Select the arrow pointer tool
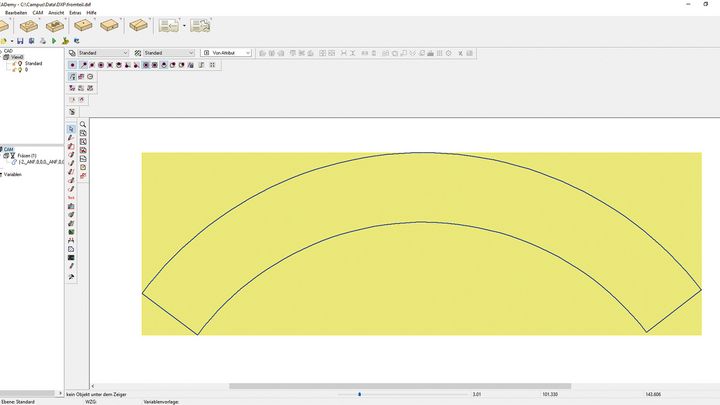 coord(71,129)
